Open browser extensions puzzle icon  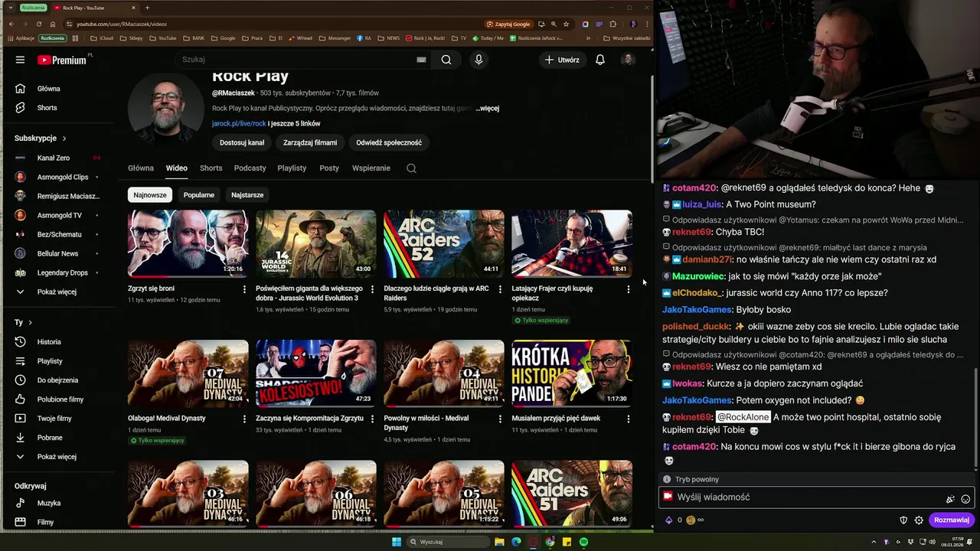tap(612, 24)
